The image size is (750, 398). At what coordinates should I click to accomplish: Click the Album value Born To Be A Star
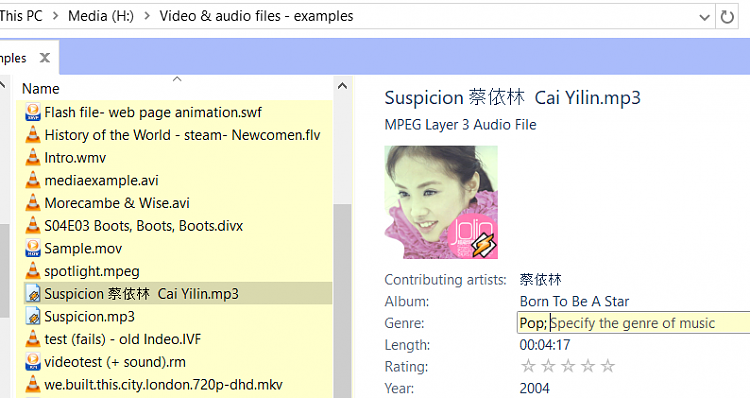[574, 301]
